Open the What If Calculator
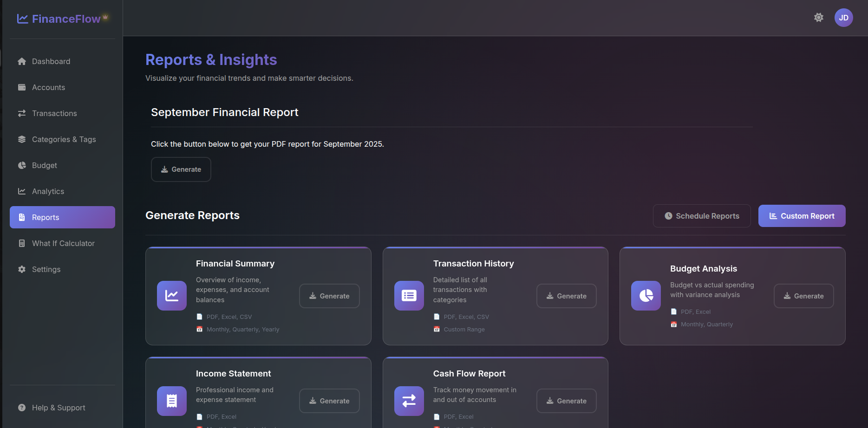Viewport: 868px width, 428px height. pos(63,243)
